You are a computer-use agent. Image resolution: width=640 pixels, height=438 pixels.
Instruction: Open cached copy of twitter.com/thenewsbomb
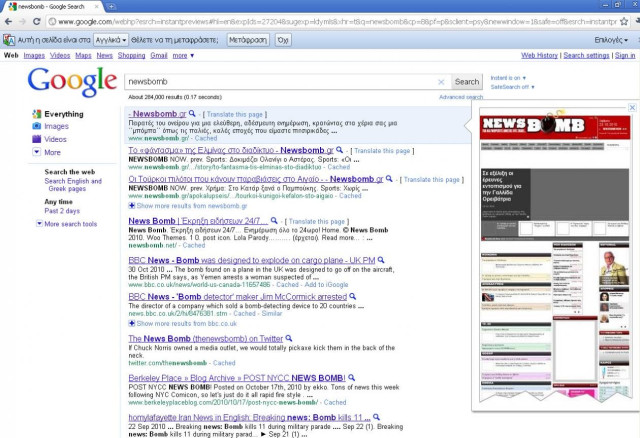point(224,362)
